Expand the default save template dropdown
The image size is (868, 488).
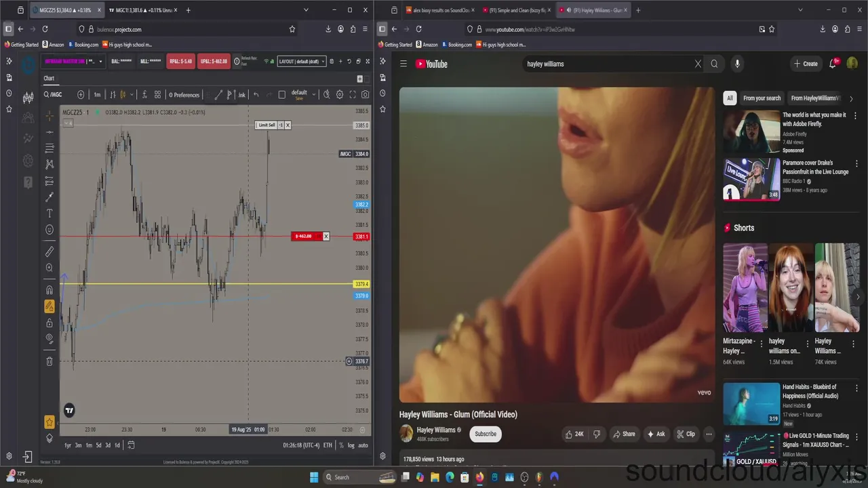pyautogui.click(x=313, y=94)
